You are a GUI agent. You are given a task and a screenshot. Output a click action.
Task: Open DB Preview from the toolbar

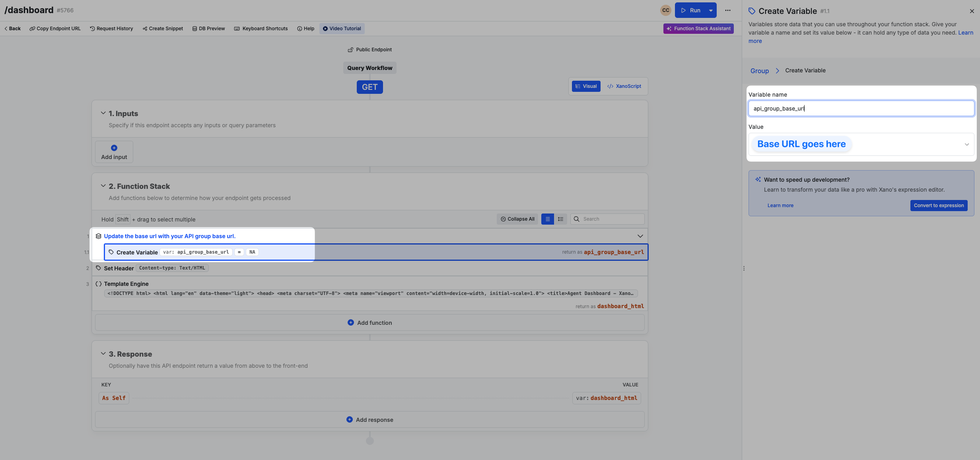[208, 29]
